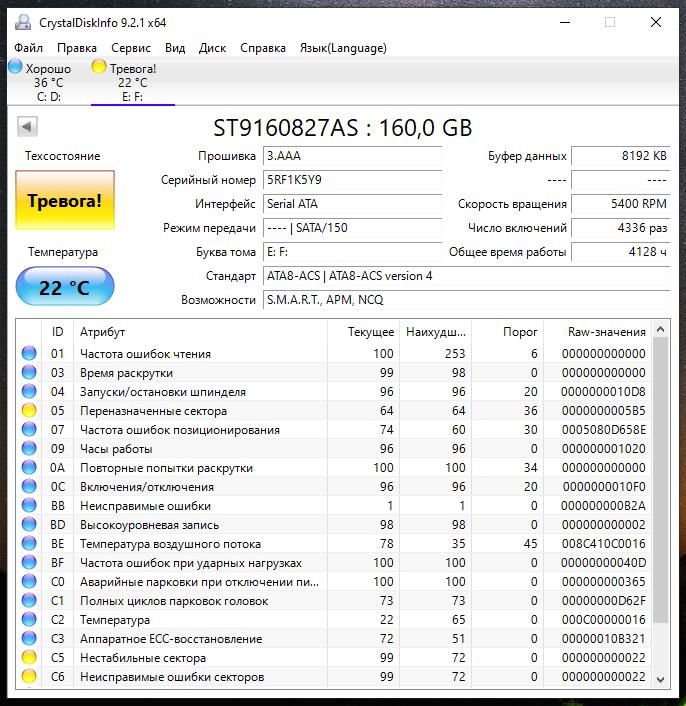The width and height of the screenshot is (686, 706).
Task: Click the Интерфейс field Serial ATA
Action: tap(352, 204)
